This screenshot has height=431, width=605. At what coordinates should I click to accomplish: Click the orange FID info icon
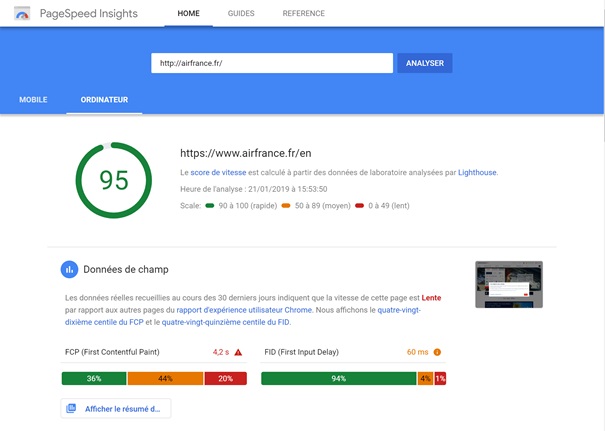[x=437, y=352]
